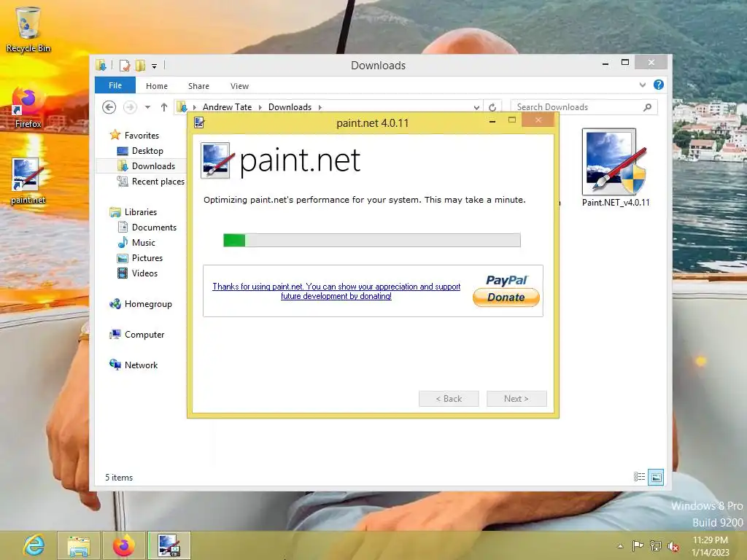The image size is (747, 560).
Task: Select Libraries in navigation pane
Action: [133, 212]
